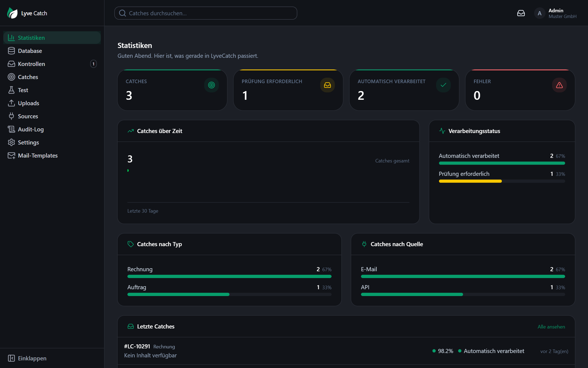The image size is (588, 368).
Task: Collapse sidebar with Einklappen
Action: [52, 358]
